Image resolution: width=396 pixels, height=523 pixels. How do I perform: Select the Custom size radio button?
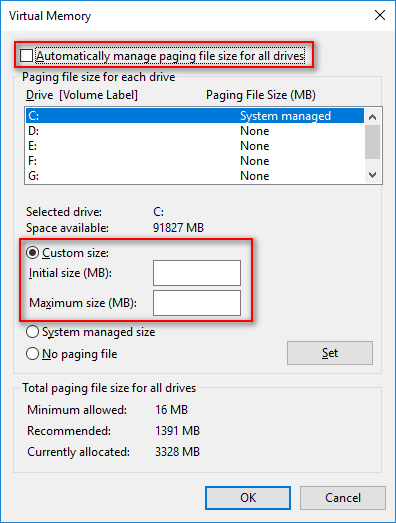[32, 253]
